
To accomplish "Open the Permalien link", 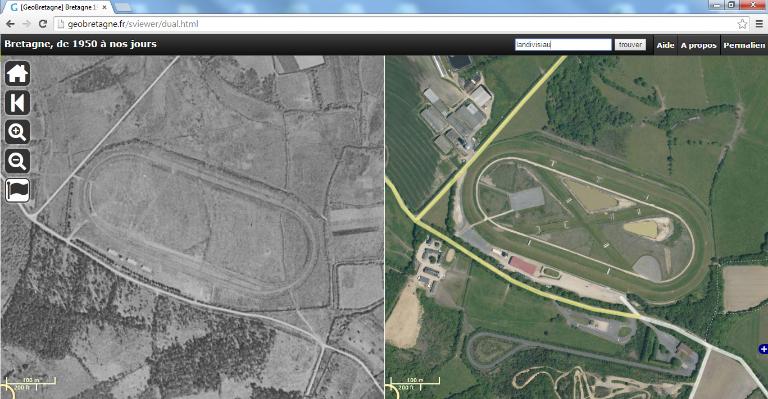I will click(x=744, y=45).
